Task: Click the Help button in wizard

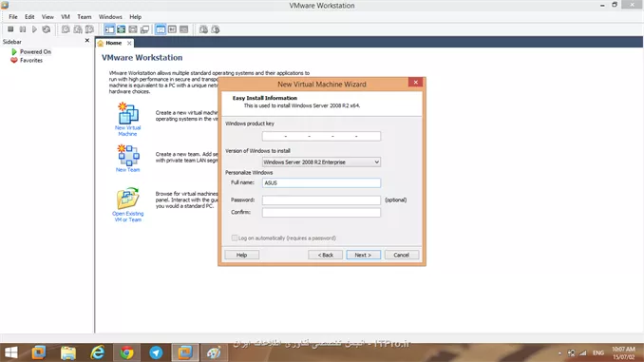Action: click(241, 255)
